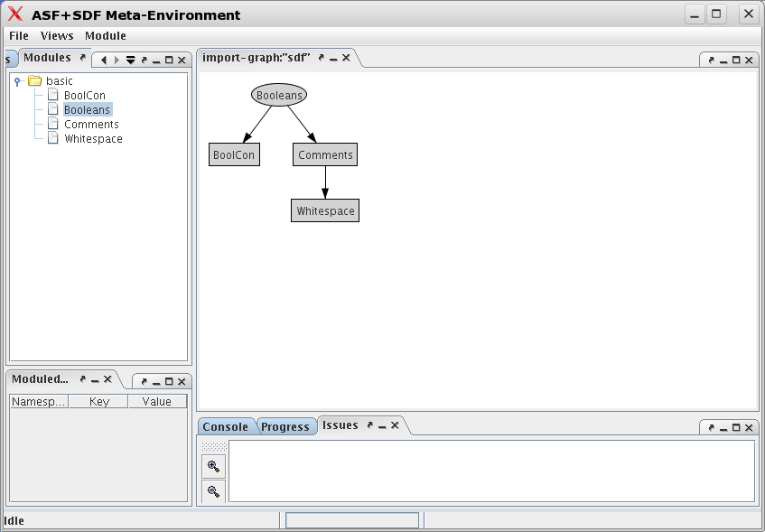This screenshot has height=532, width=765.
Task: Open the Module menu
Action: (x=106, y=36)
